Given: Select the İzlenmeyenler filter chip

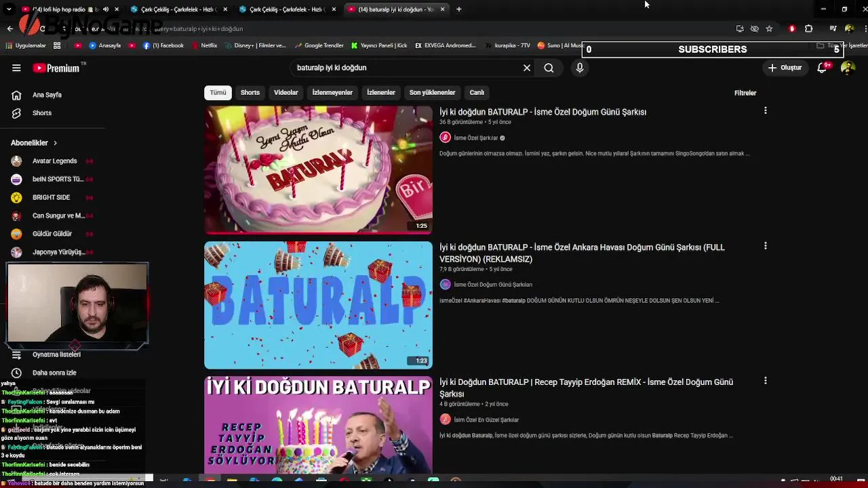Looking at the screenshot, I should coord(332,92).
